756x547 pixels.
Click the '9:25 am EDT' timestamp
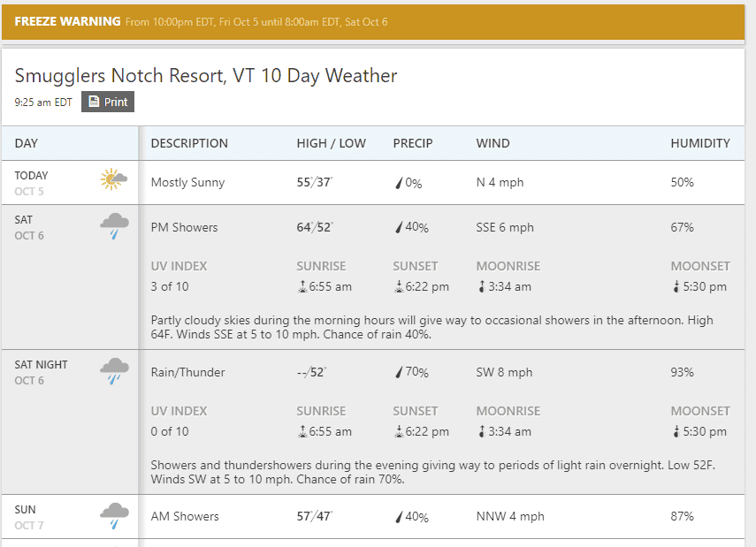pos(43,103)
